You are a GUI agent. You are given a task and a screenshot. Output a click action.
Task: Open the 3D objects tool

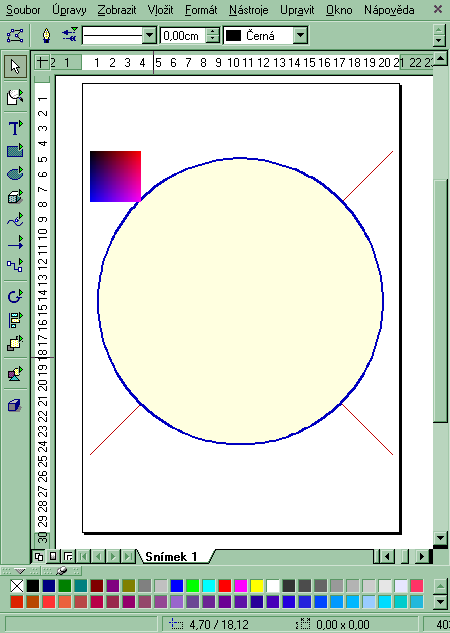[x=15, y=197]
